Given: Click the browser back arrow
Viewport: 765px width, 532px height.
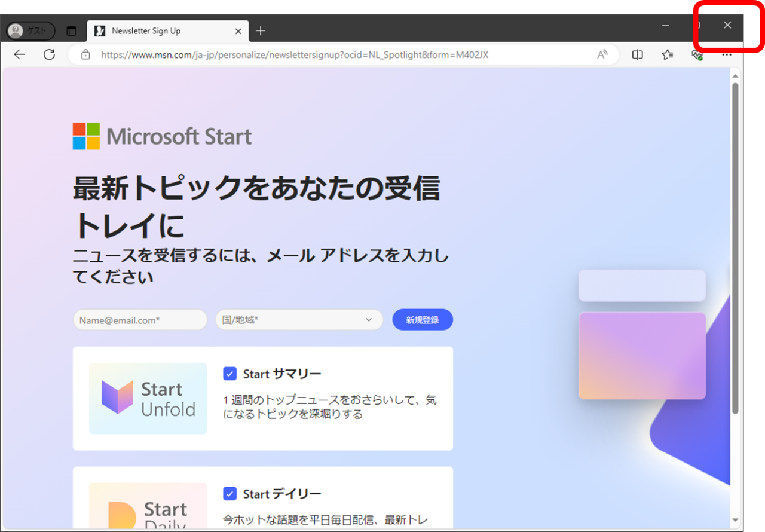Looking at the screenshot, I should [x=20, y=54].
